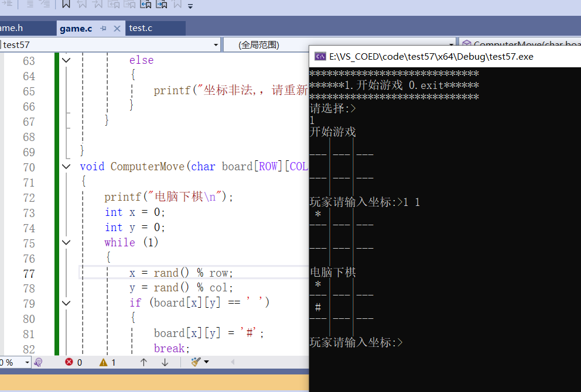Click the greyed previous bookmark icon
581x392 pixels.
coord(82,5)
